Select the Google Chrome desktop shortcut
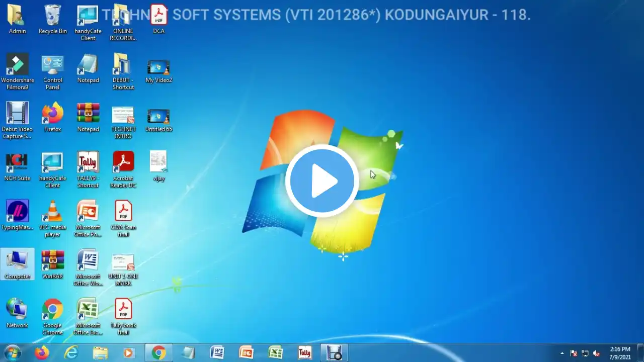The image size is (644, 362). (52, 316)
